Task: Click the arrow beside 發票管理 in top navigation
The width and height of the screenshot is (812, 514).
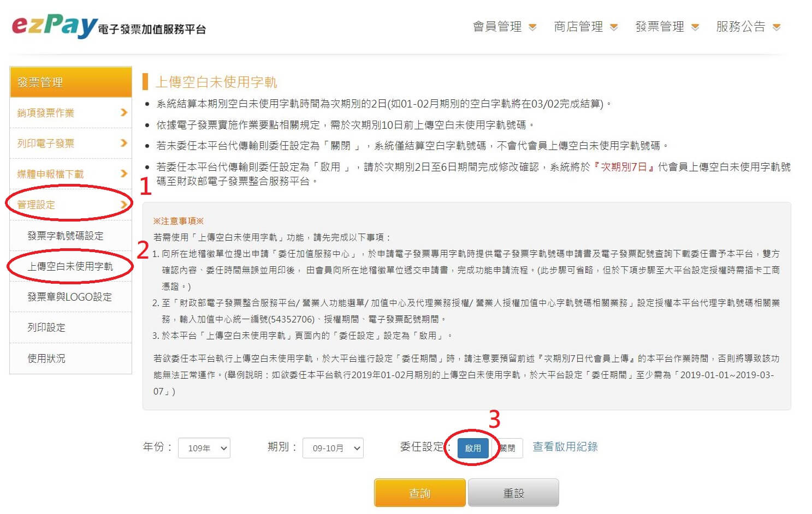Action: [x=695, y=27]
